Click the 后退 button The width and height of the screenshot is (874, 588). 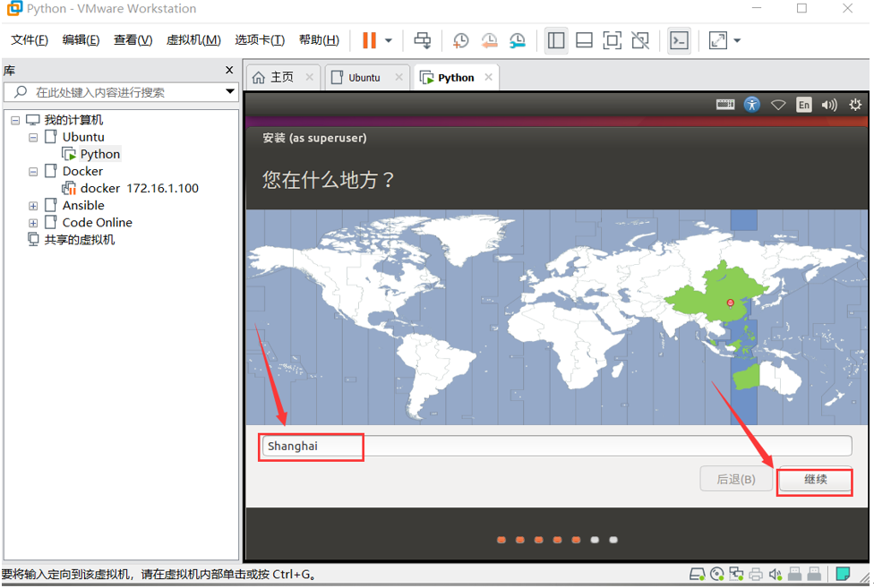click(736, 479)
